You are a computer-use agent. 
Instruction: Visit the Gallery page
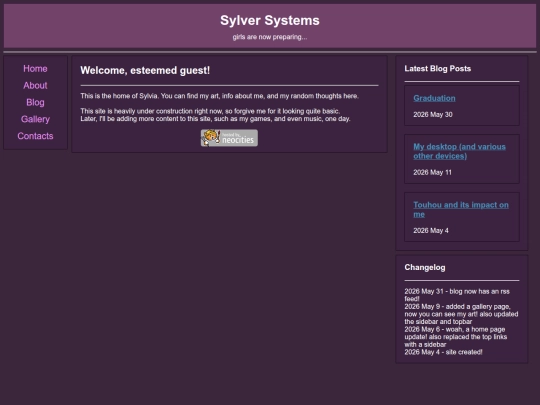pos(35,119)
